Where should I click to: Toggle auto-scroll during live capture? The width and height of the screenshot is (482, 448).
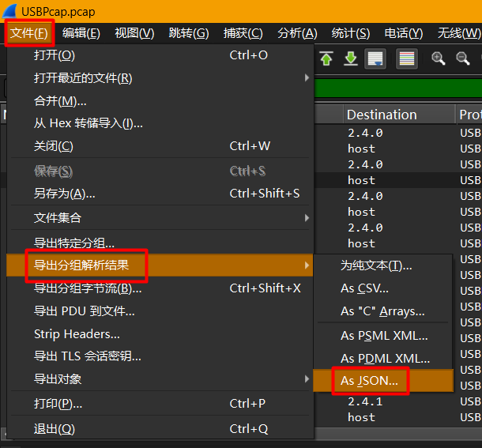point(375,58)
